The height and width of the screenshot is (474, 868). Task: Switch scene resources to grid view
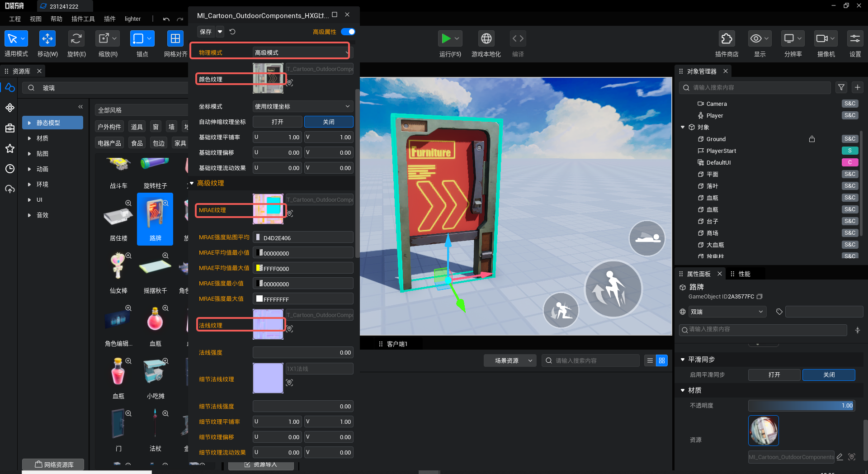click(662, 360)
